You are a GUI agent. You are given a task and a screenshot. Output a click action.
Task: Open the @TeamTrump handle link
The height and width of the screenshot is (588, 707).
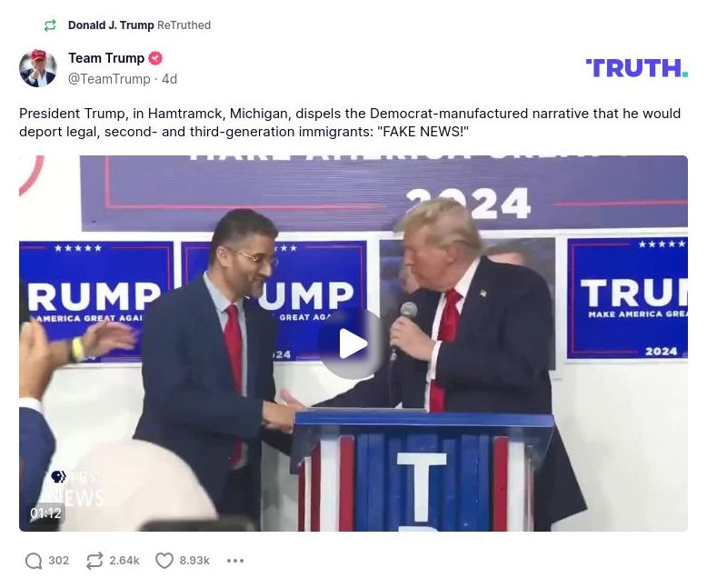[109, 79]
